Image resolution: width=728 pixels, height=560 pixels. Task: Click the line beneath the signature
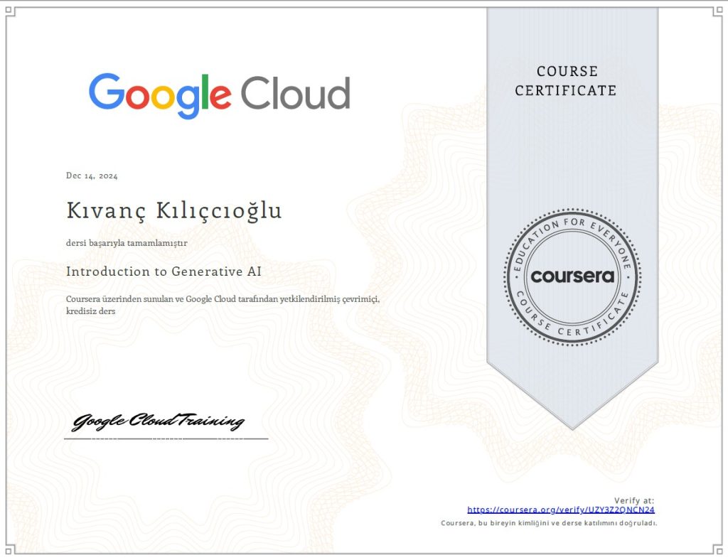coord(166,439)
